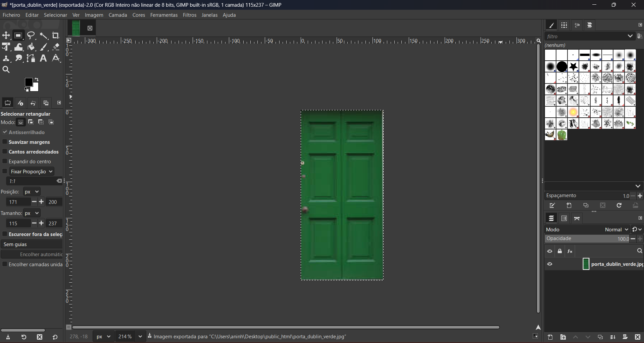Open the Camada menu
The height and width of the screenshot is (343, 644).
[118, 15]
